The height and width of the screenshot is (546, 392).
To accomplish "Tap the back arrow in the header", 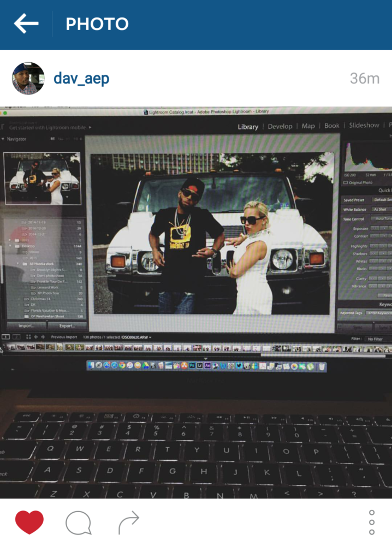I will [26, 24].
